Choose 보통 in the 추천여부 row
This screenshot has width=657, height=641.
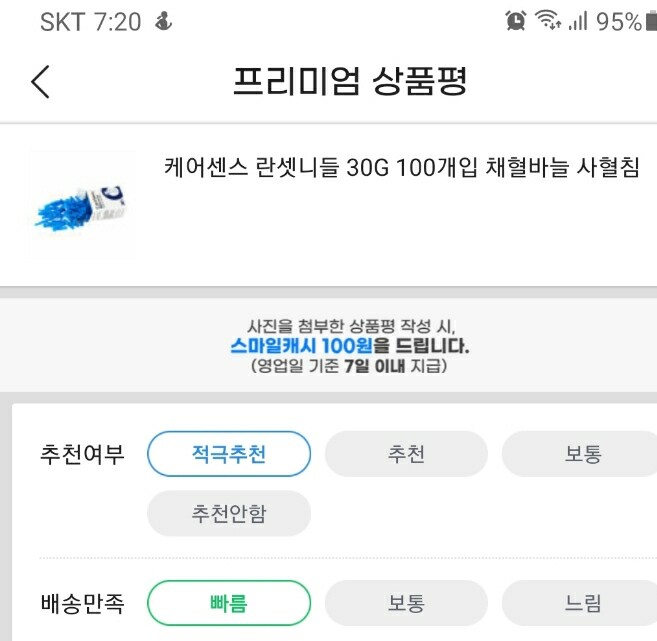[x=580, y=454]
